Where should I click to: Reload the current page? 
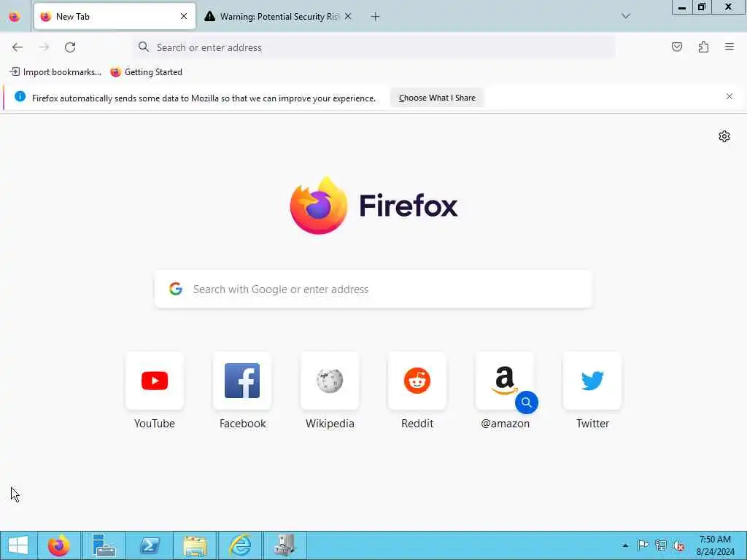point(70,47)
